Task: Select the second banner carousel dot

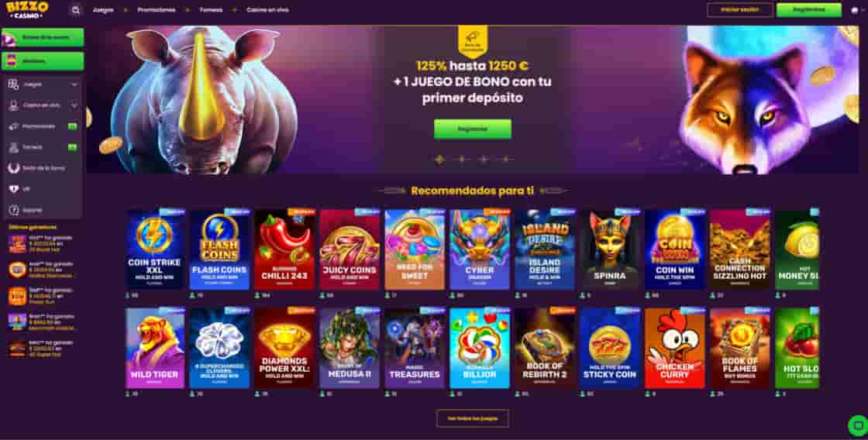Action: [x=462, y=160]
